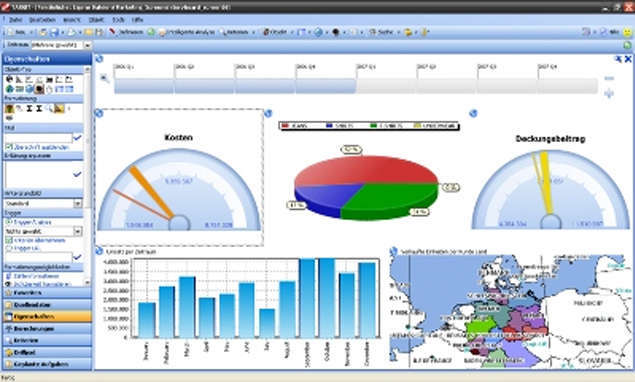The image size is (635, 382).
Task: Open the combo box below the main toolbar
Action: [x=62, y=45]
